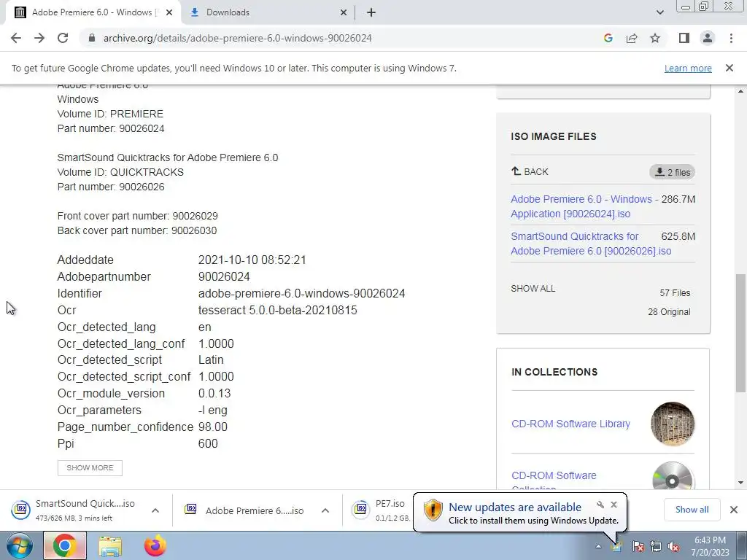The width and height of the screenshot is (747, 560).
Task: Expand options for SmartSound Quick download
Action: click(155, 510)
